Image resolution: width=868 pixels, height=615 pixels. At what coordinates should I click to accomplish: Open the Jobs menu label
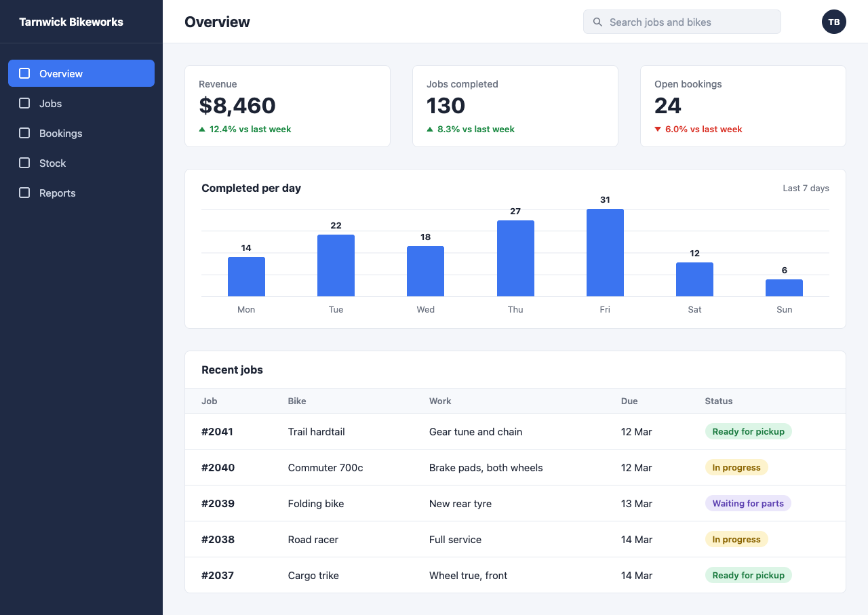click(50, 104)
